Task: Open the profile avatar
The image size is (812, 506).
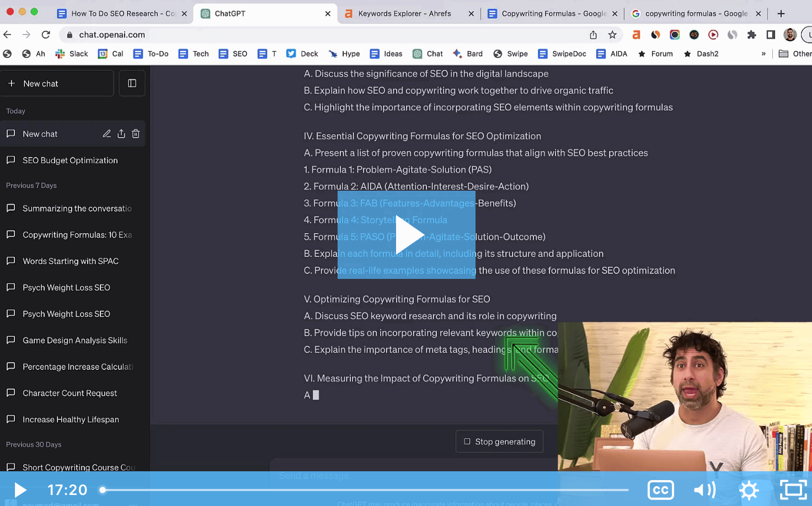Action: (x=790, y=35)
